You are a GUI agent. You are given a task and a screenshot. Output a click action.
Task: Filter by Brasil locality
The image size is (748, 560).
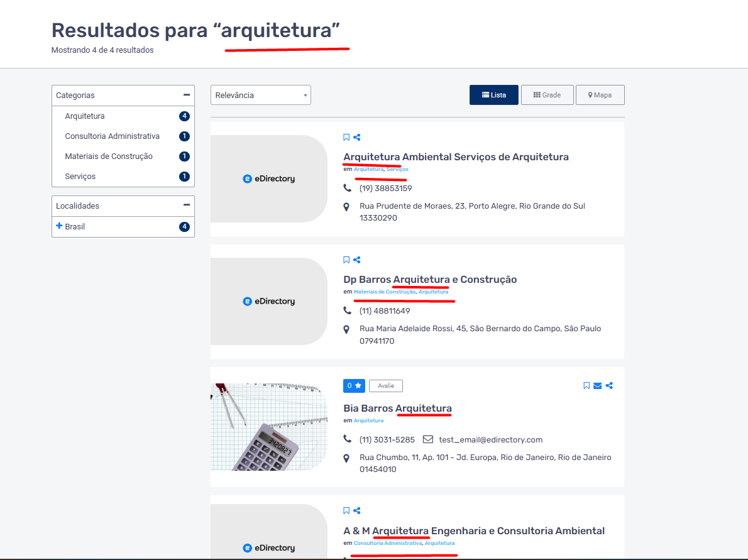pos(75,226)
